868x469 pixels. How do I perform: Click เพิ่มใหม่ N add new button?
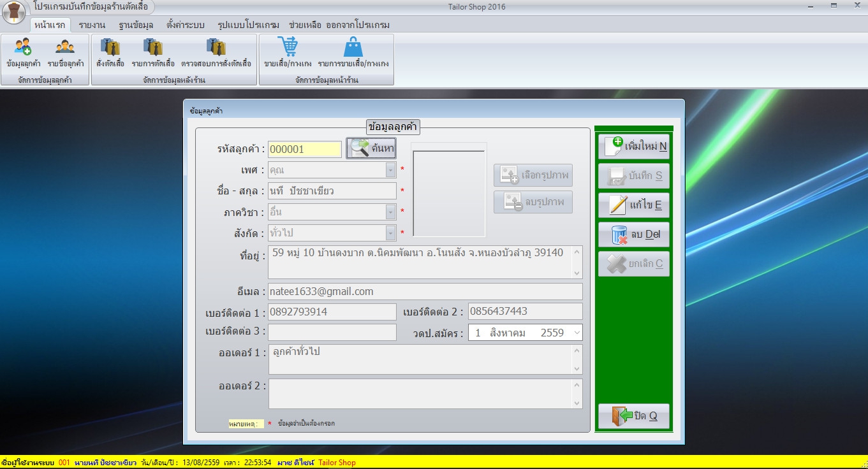[x=634, y=146]
